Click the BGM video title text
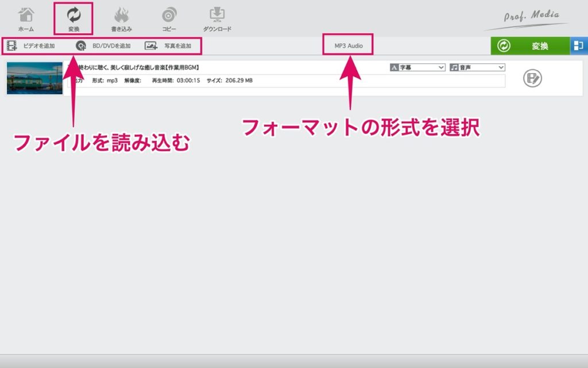 (133, 68)
